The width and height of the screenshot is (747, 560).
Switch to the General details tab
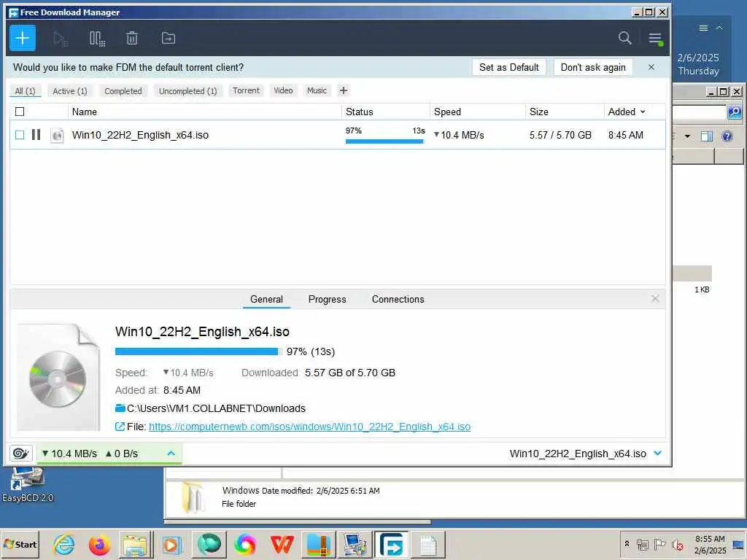pyautogui.click(x=266, y=300)
